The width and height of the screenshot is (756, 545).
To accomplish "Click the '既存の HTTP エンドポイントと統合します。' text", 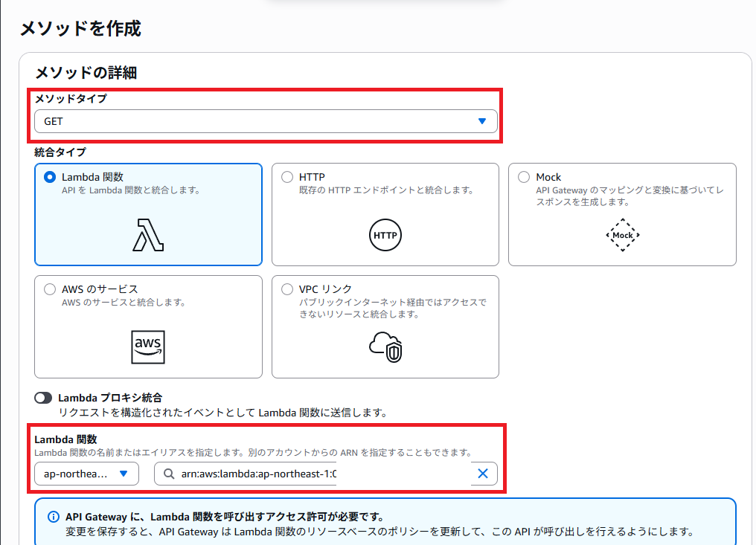I will (x=387, y=190).
